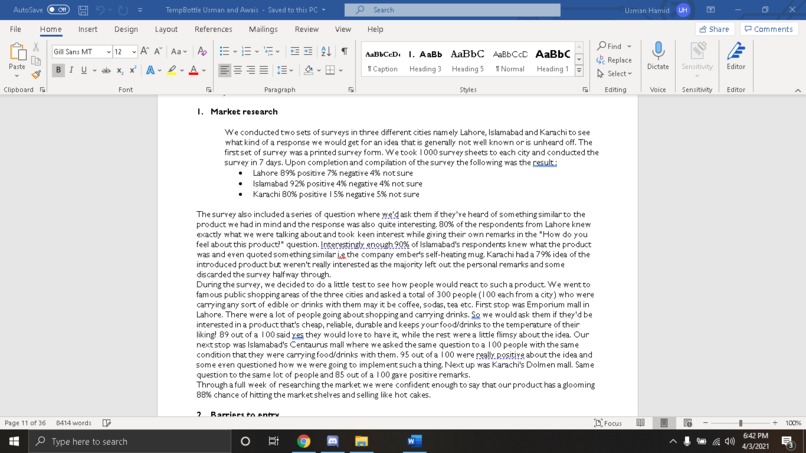This screenshot has width=806, height=453.
Task: Click the Numbering list icon
Action: 246,51
